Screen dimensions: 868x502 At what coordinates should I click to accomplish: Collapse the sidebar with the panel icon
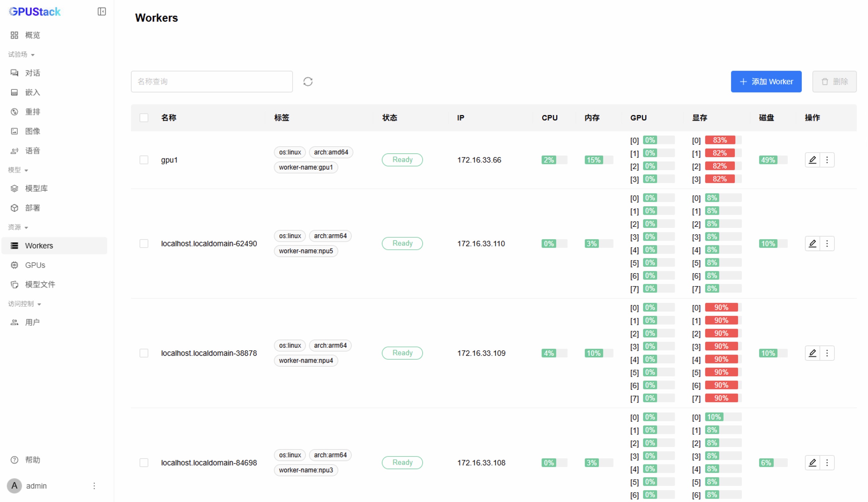(x=101, y=12)
